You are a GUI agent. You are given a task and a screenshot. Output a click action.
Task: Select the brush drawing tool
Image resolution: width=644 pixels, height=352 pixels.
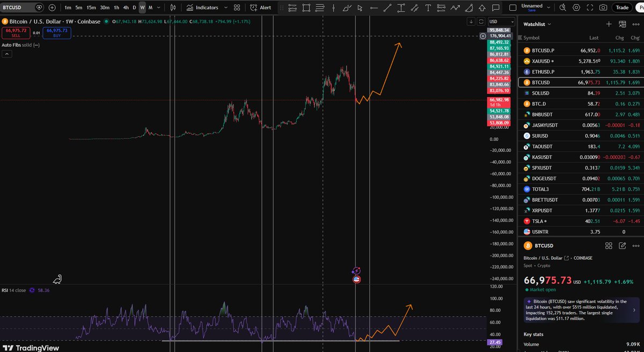(347, 8)
